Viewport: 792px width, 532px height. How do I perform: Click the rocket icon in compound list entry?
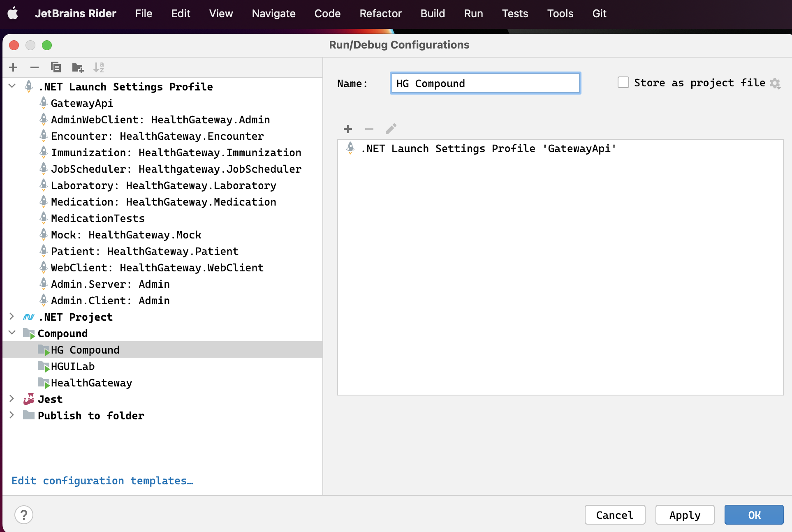coord(350,148)
